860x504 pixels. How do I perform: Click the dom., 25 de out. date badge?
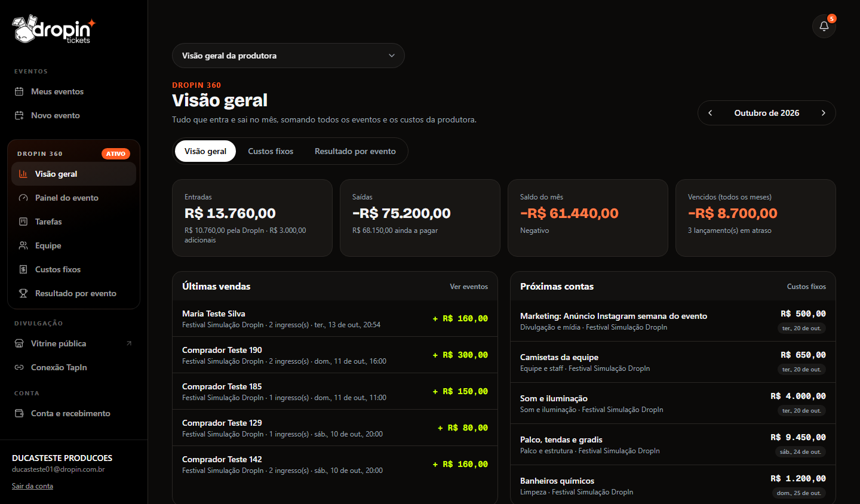click(798, 493)
